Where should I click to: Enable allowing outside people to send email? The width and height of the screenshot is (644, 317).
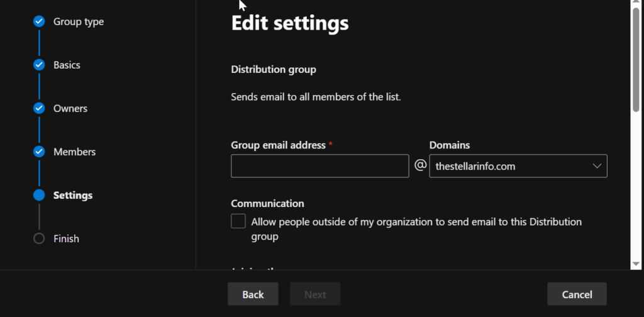(238, 221)
